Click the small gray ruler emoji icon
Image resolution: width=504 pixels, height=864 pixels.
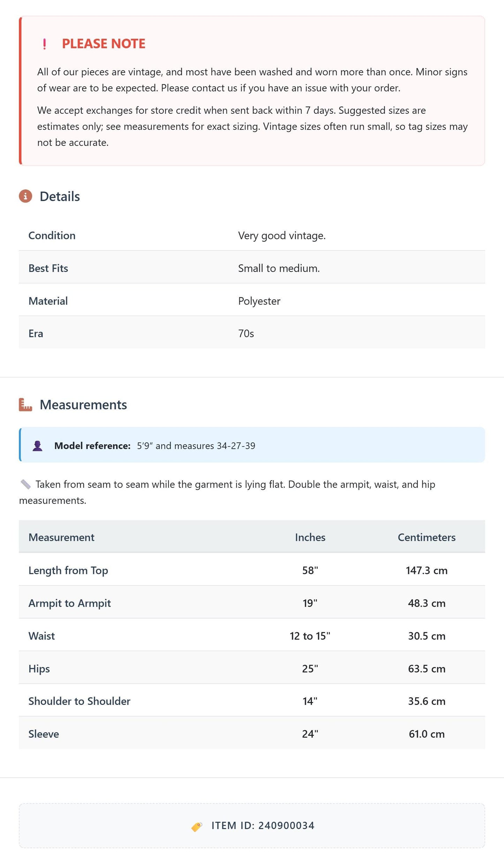(x=25, y=484)
